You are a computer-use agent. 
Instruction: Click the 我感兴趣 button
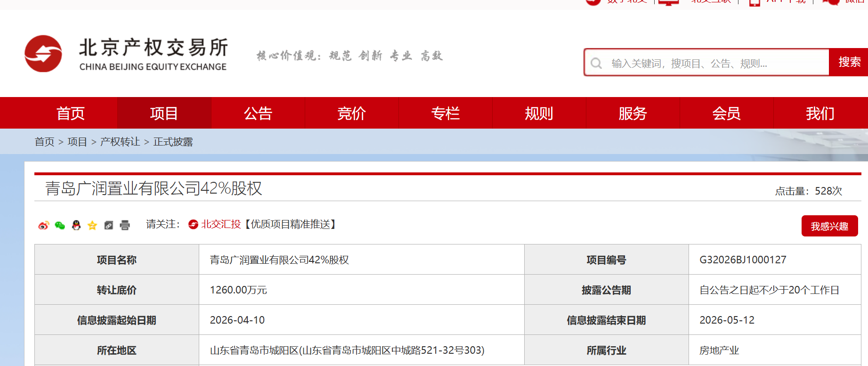pyautogui.click(x=829, y=226)
